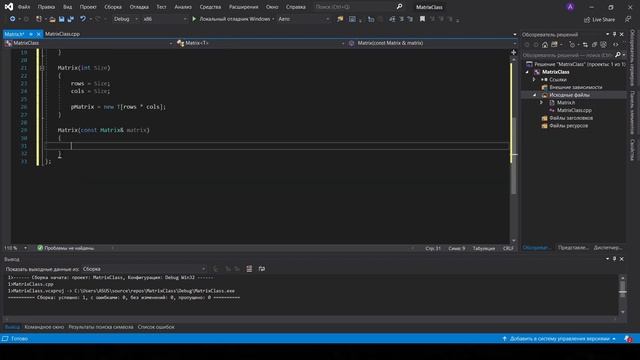This screenshot has height=360, width=640.
Task: Toggle auto-hide pin on the Output panel
Action: coord(614,259)
